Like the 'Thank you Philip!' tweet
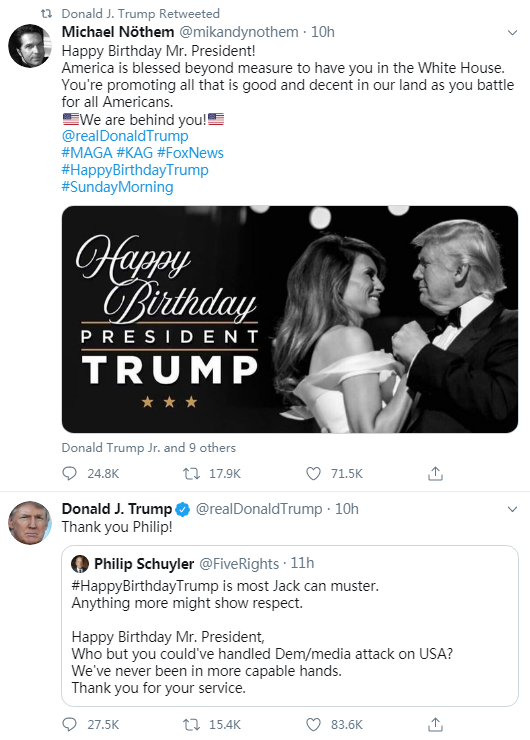This screenshot has width=530, height=740. coord(313,724)
